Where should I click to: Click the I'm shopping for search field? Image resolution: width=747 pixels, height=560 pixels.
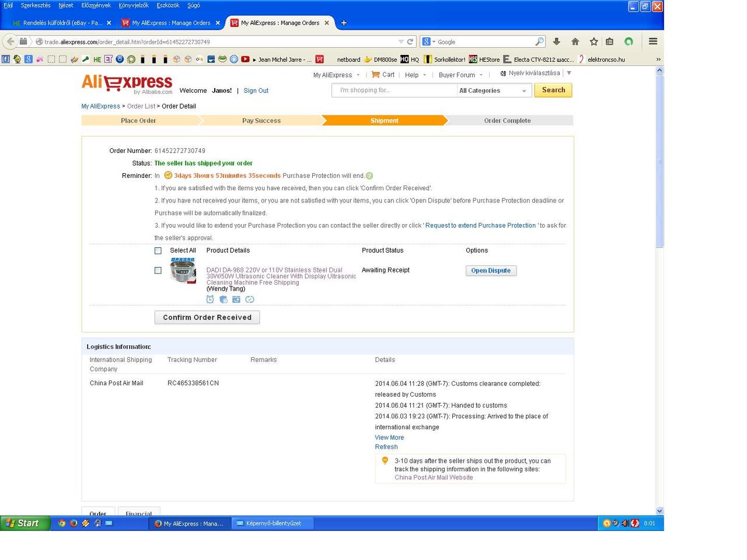394,90
